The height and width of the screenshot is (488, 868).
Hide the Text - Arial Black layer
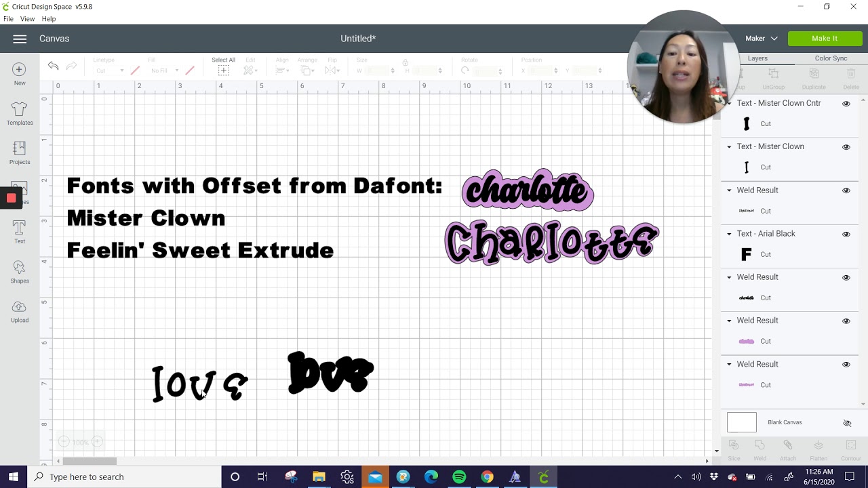846,234
